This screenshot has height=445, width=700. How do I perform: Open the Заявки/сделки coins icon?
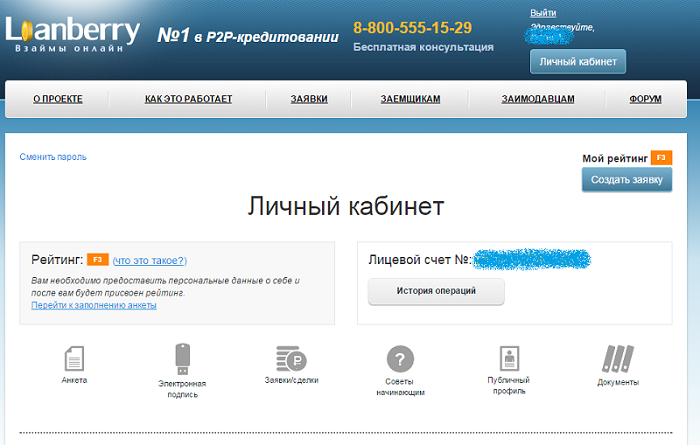click(x=291, y=359)
